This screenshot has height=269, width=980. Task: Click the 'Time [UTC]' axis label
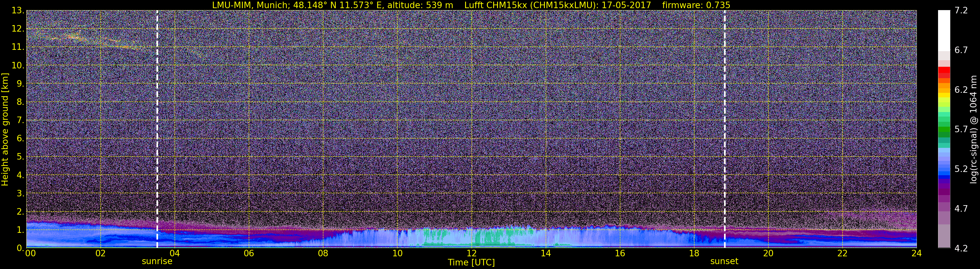[x=471, y=262]
